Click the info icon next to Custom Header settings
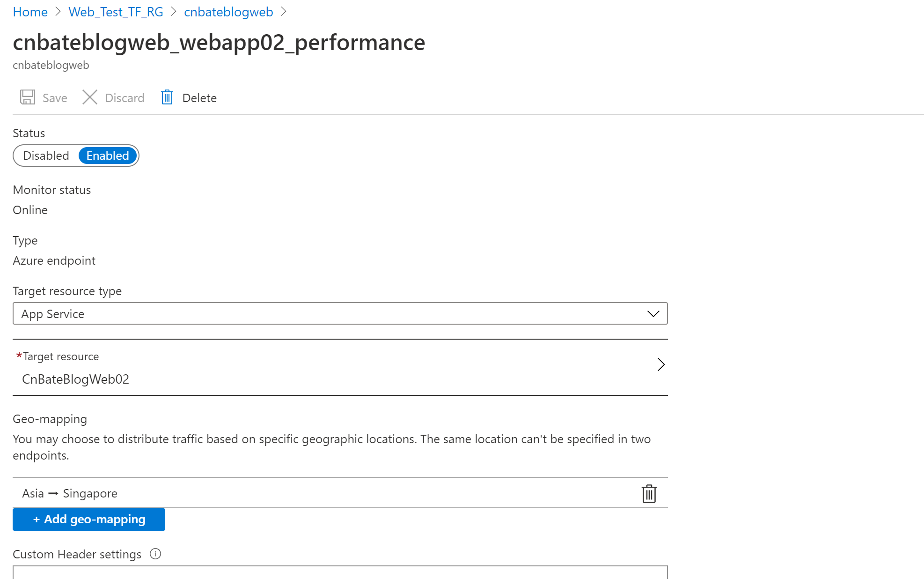The width and height of the screenshot is (924, 579). click(x=156, y=554)
